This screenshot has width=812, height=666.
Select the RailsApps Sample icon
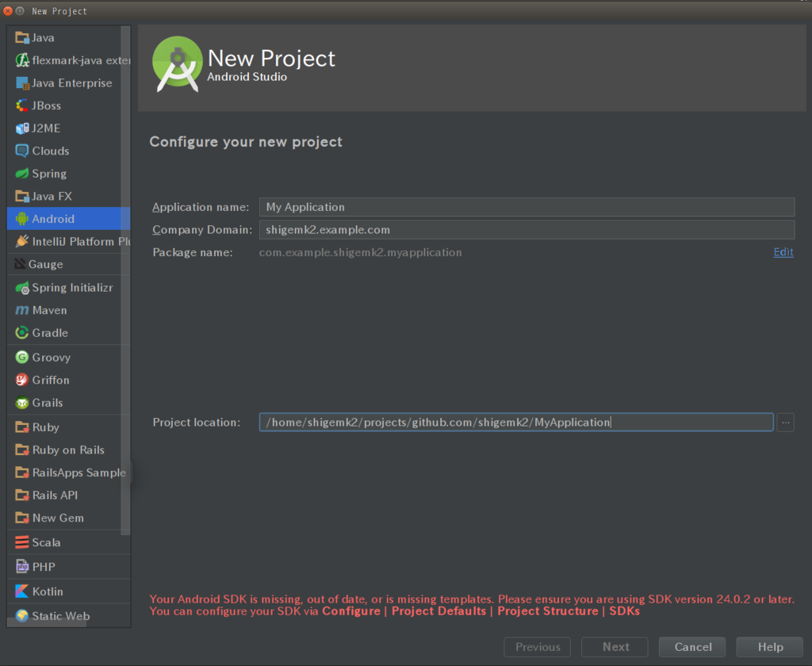click(21, 473)
